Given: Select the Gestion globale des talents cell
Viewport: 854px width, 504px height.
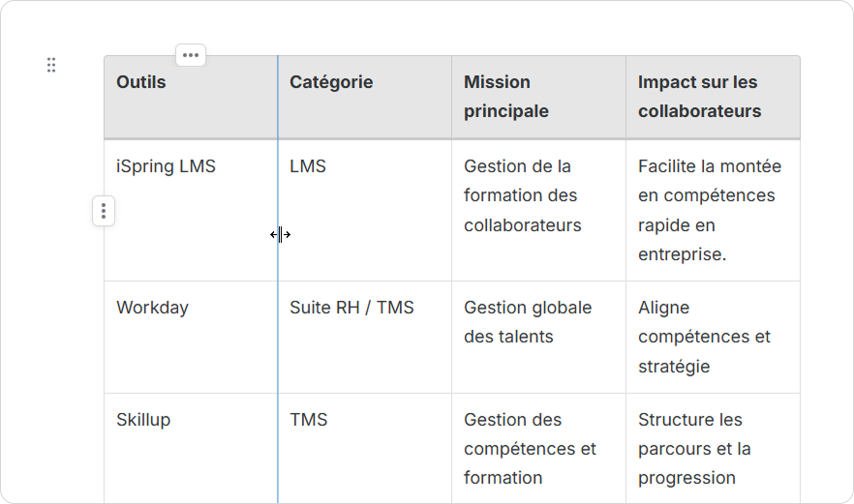Looking at the screenshot, I should pyautogui.click(x=528, y=322).
